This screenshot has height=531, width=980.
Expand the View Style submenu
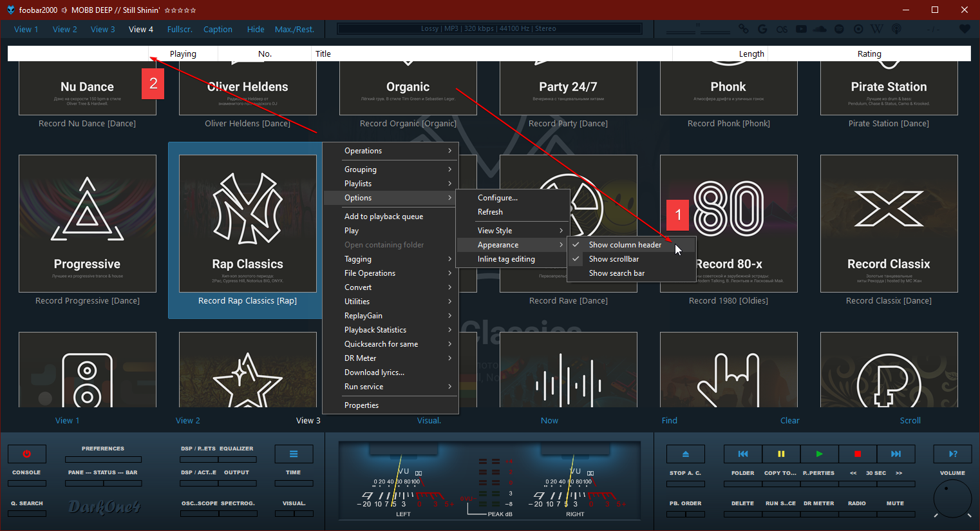point(513,231)
